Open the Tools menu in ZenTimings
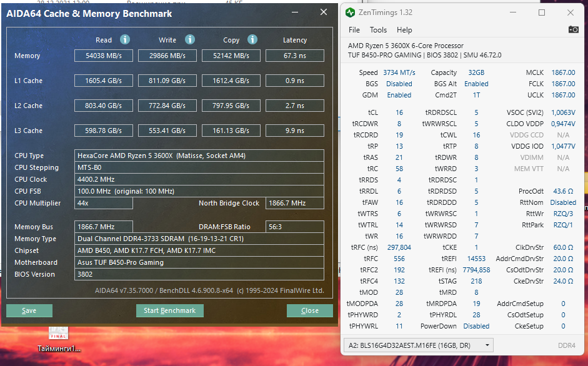Image resolution: width=588 pixels, height=366 pixels. click(378, 29)
